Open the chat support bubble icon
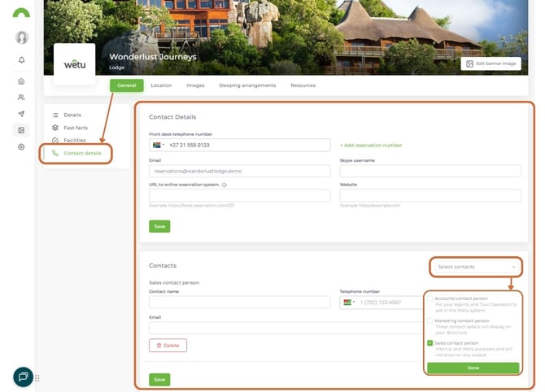Viewport: 545px width, 392px height. coord(23,377)
